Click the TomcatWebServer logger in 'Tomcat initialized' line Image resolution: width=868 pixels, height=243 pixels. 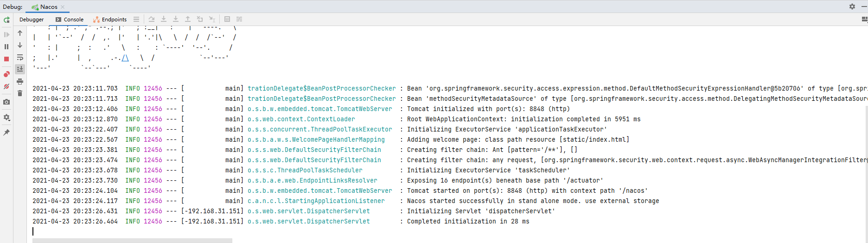tap(320, 109)
